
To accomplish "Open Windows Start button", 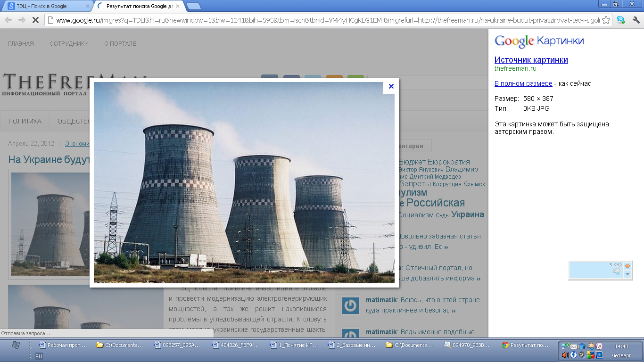I will pos(15,345).
